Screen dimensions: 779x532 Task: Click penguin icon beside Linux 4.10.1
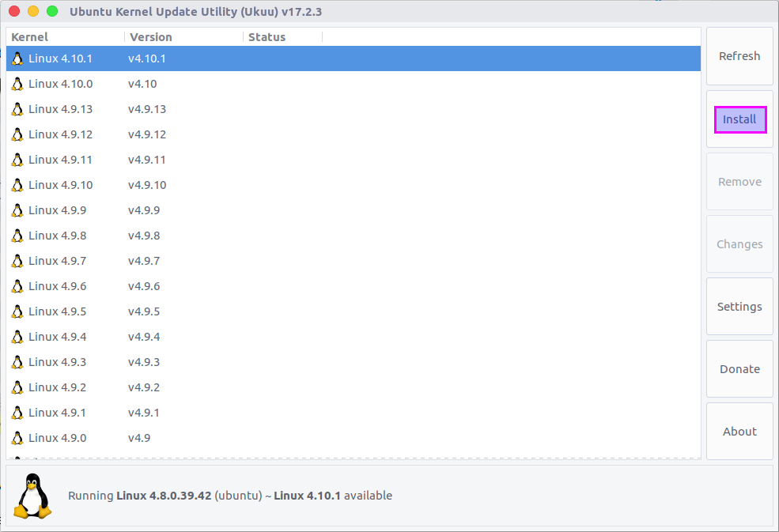point(17,58)
